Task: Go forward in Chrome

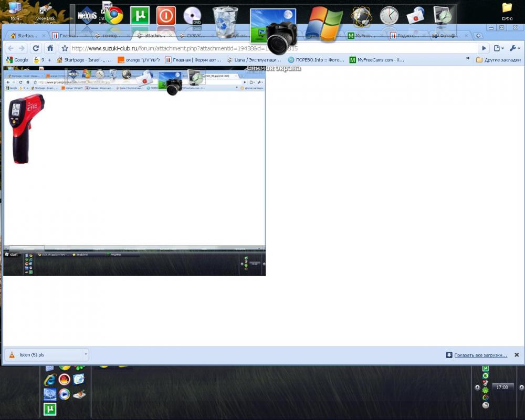Action: click(22, 48)
